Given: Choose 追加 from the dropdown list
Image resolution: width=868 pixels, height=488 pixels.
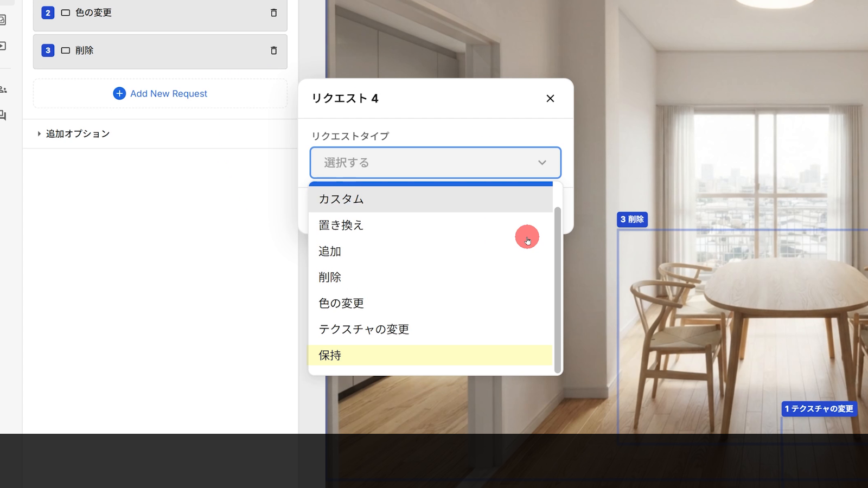Looking at the screenshot, I should tap(430, 251).
